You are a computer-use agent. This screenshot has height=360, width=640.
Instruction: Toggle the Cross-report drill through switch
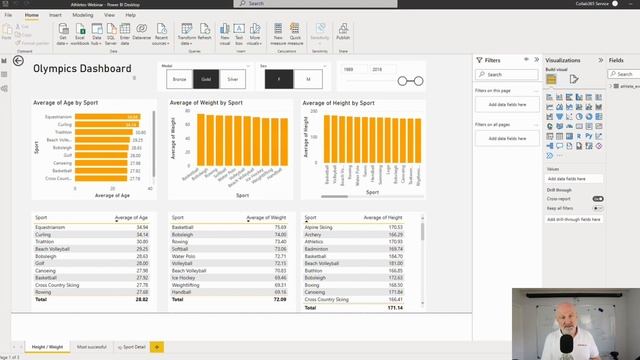598,199
